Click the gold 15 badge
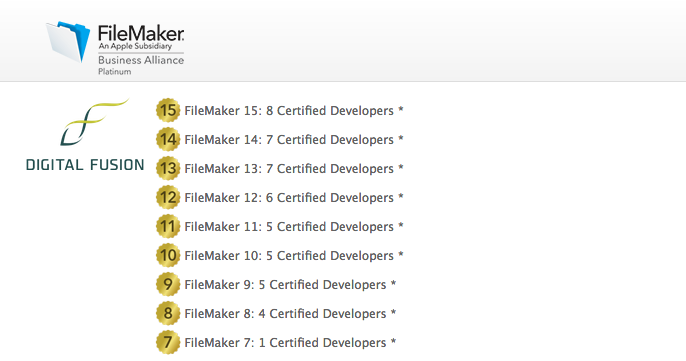 pyautogui.click(x=168, y=110)
